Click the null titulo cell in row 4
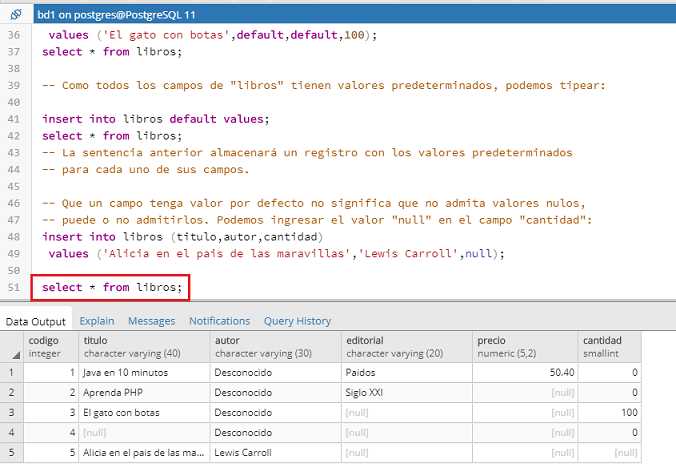 [144, 432]
